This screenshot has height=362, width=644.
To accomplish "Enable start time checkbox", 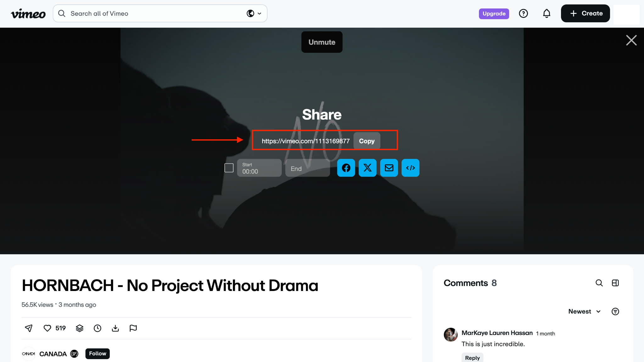I will [229, 168].
